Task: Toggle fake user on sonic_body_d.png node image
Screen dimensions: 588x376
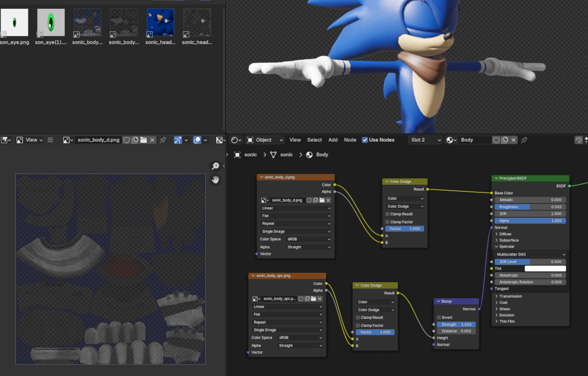Action: [x=310, y=200]
